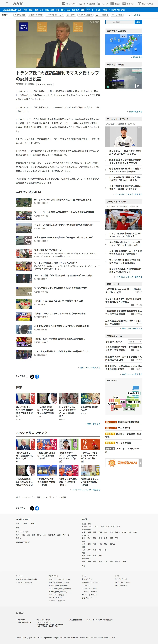Select 四国 on the region map
Viewport: 158px width, 644px height.
[116, 409]
